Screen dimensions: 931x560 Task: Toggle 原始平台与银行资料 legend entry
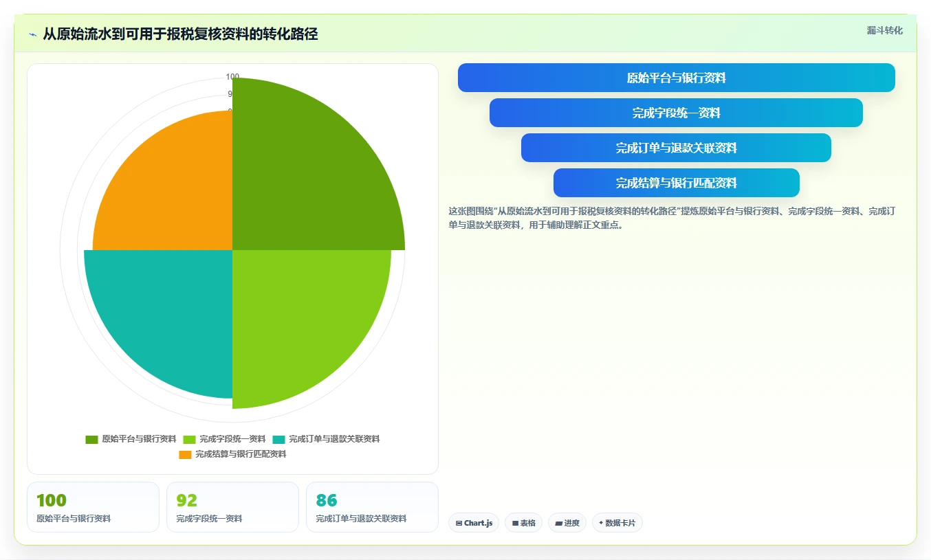(x=131, y=439)
